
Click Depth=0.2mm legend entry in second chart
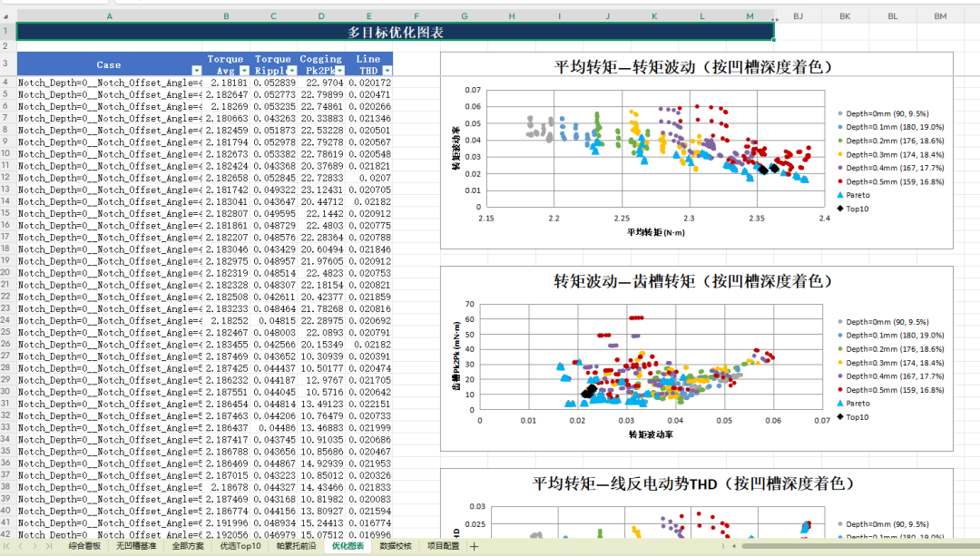pos(891,349)
